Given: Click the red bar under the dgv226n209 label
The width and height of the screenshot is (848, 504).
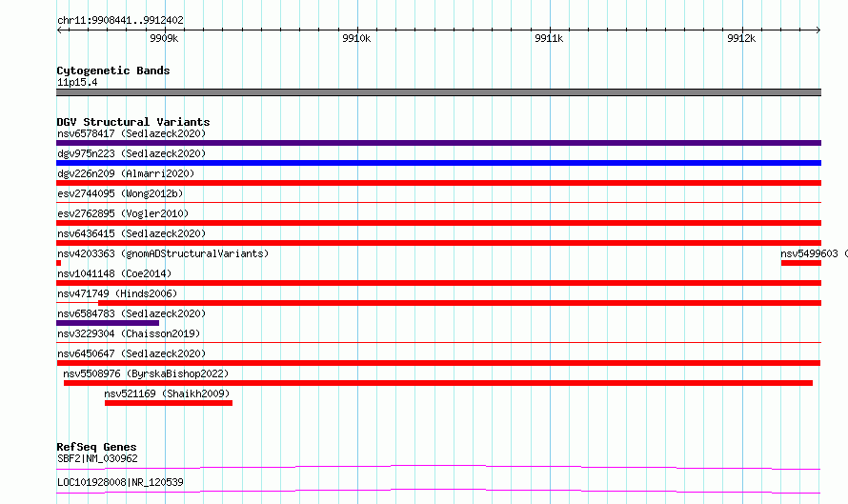Looking at the screenshot, I should tap(438, 183).
